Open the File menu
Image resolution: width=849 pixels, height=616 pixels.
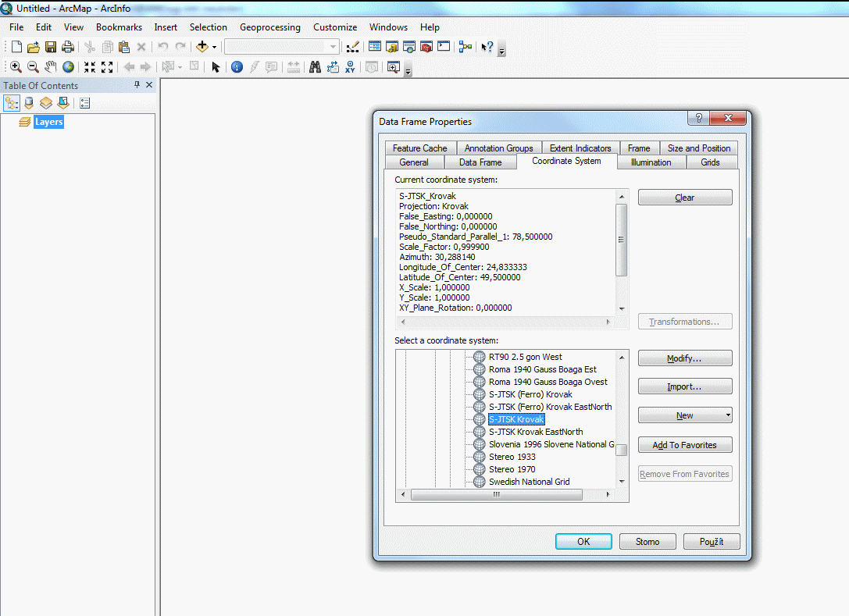pos(16,27)
